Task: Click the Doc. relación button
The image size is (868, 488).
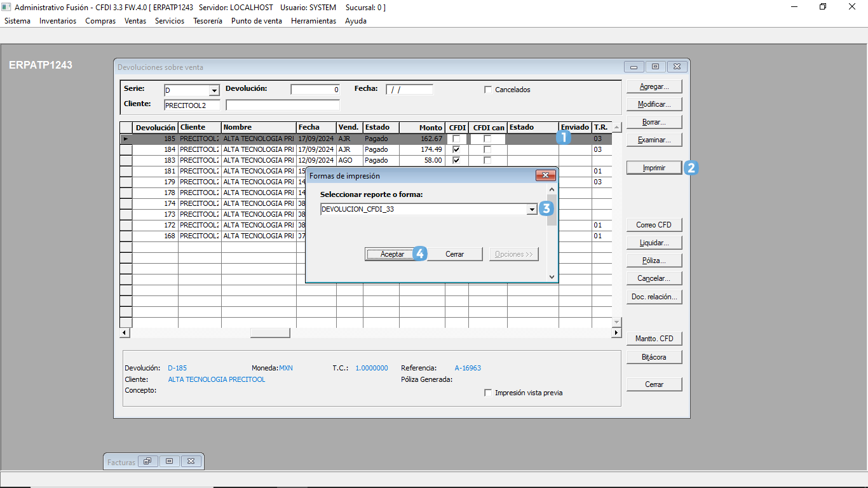Action: (654, 297)
